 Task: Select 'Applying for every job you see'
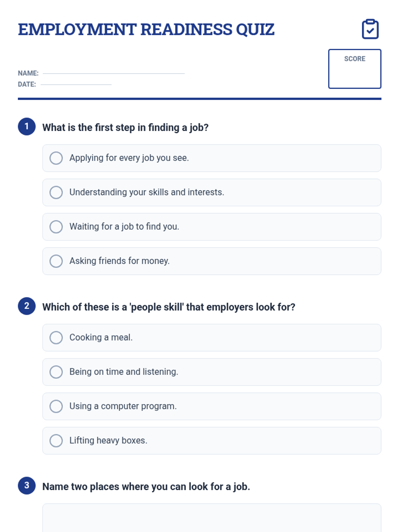pos(212,158)
